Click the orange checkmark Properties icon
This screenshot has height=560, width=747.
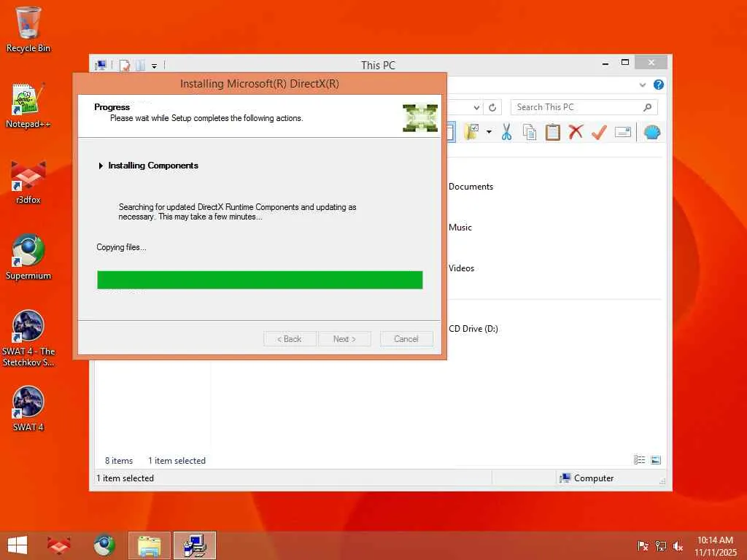click(599, 132)
